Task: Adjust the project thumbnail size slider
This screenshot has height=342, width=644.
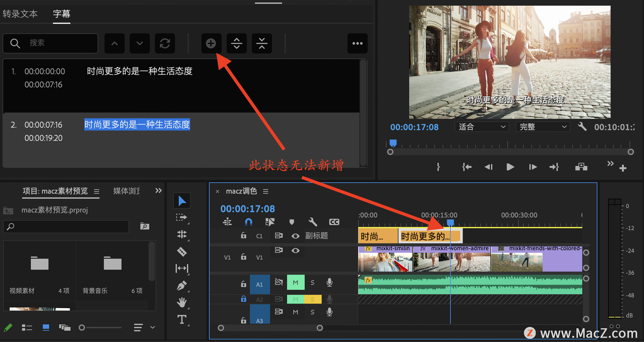Action: 82,328
